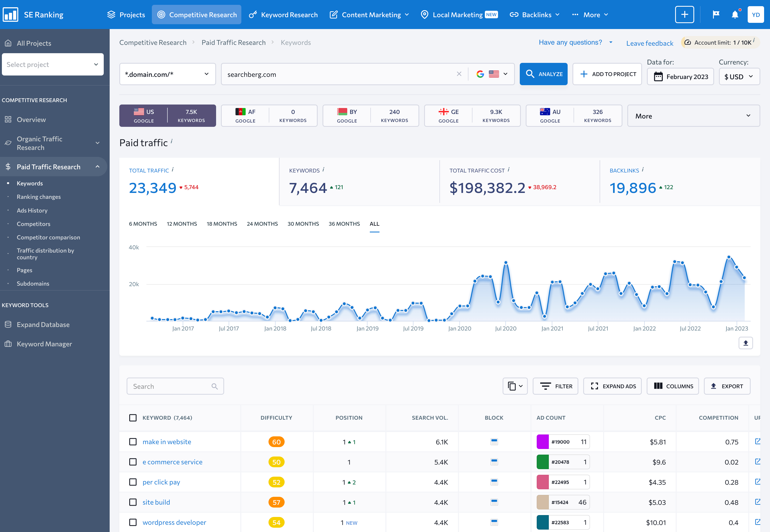Open Keyword Research tab
This screenshot has width=770, height=532.
pyautogui.click(x=283, y=14)
